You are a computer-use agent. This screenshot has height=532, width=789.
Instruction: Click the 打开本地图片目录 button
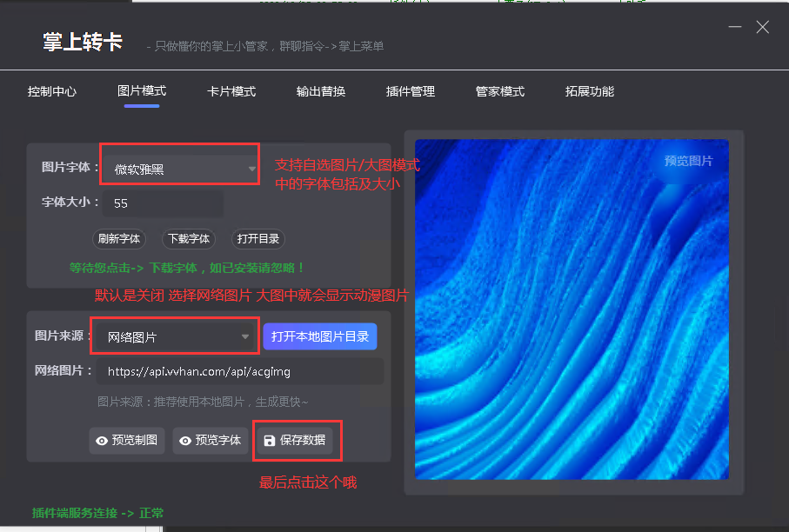point(320,337)
